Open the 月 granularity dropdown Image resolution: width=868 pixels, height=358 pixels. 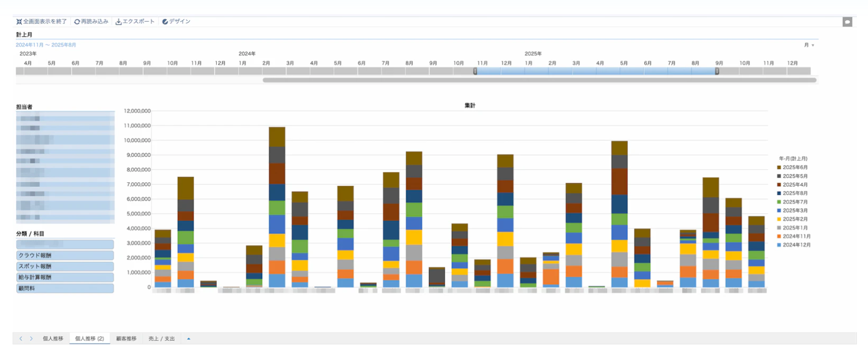(809, 45)
